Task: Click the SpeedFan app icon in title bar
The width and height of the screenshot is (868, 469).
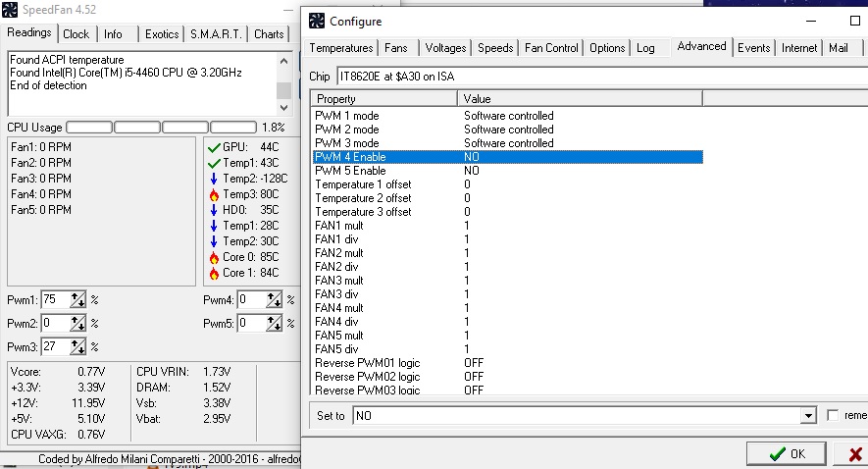Action: pos(10,10)
